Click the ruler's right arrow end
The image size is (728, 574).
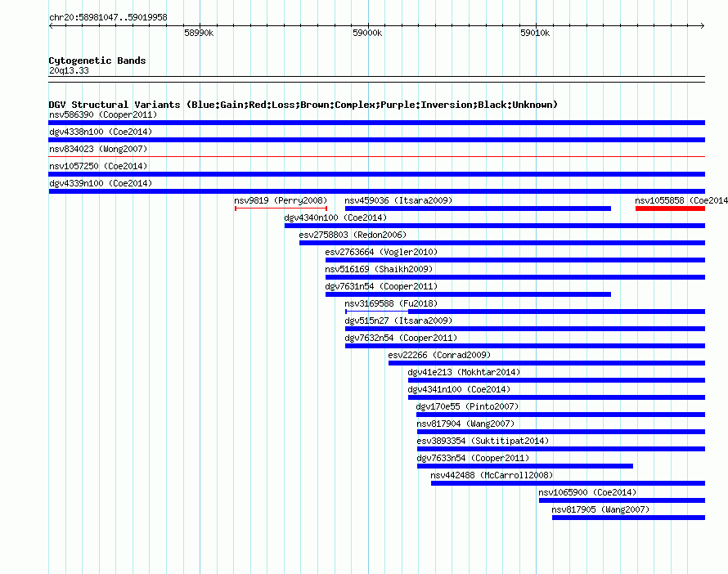(703, 26)
